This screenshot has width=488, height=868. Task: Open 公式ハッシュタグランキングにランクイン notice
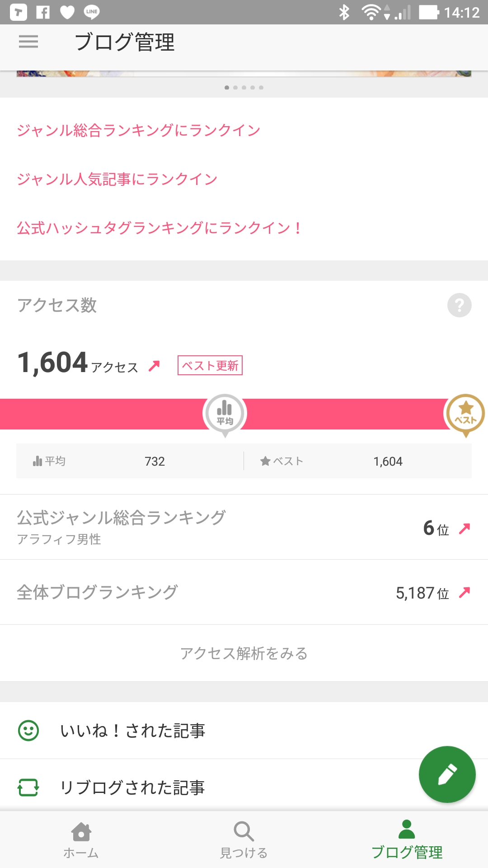(159, 228)
